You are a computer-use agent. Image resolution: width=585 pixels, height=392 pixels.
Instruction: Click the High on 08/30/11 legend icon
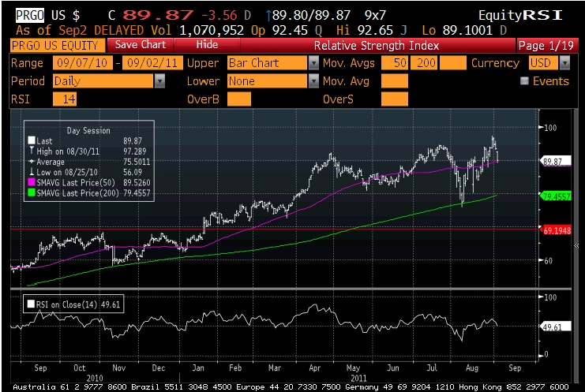coord(32,151)
